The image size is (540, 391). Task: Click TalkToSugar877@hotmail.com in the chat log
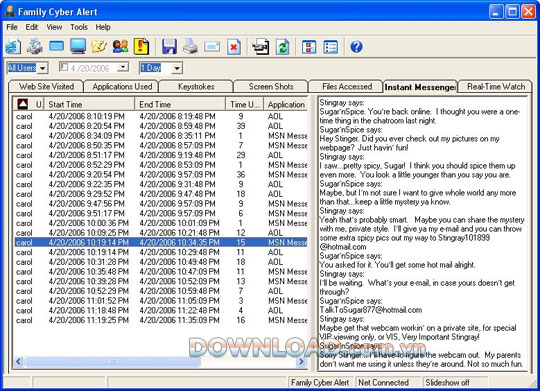pos(371,310)
